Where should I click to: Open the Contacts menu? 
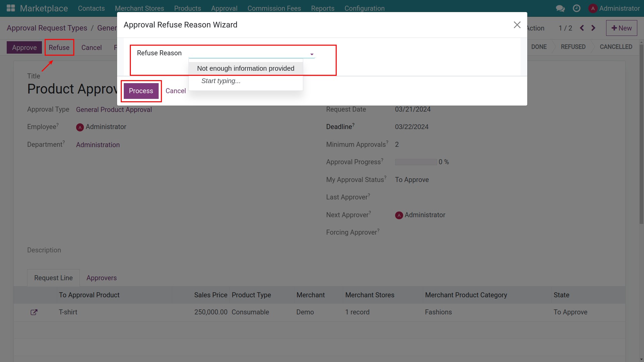[91, 8]
